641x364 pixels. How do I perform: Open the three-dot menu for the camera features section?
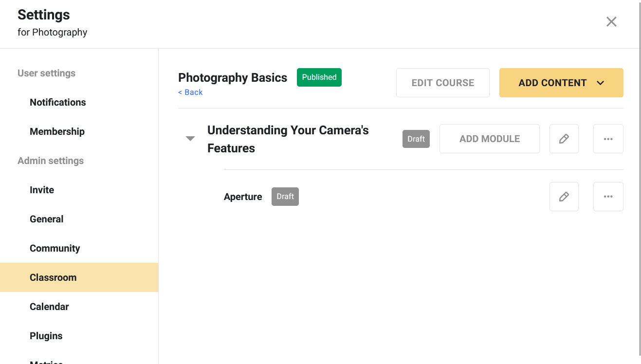608,139
